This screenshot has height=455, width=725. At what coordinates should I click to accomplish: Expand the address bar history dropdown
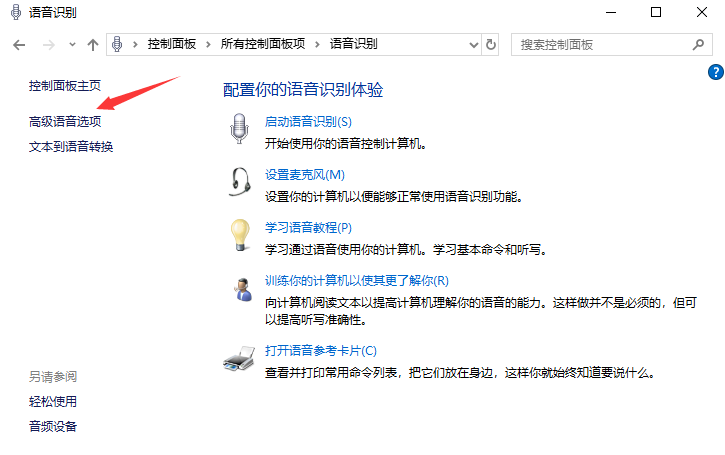click(473, 44)
